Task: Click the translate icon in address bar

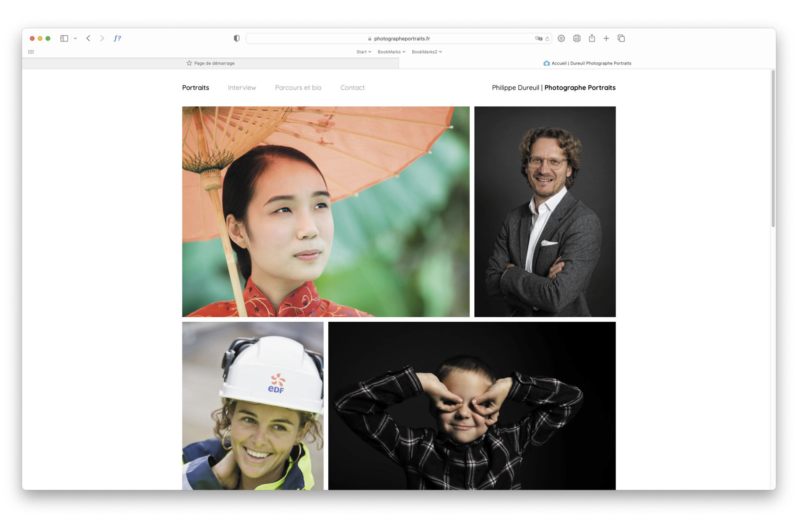Action: [x=539, y=39]
